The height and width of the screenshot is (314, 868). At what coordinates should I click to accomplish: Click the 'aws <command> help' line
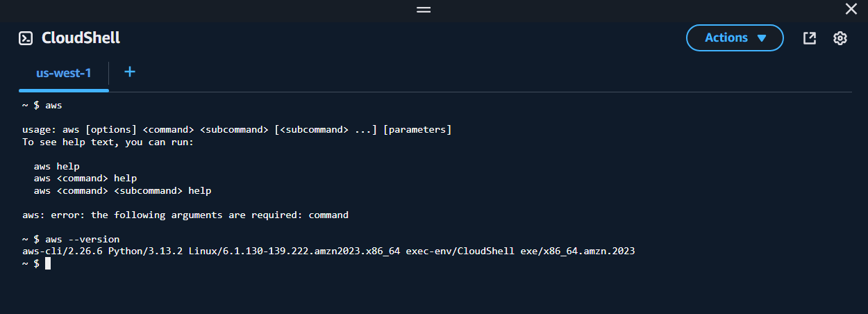[x=85, y=179]
